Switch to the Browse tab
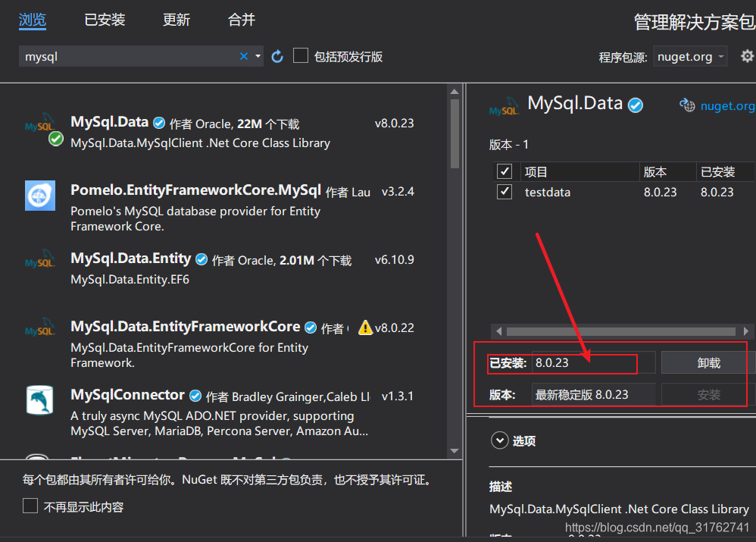Image resolution: width=756 pixels, height=542 pixels. 33,20
